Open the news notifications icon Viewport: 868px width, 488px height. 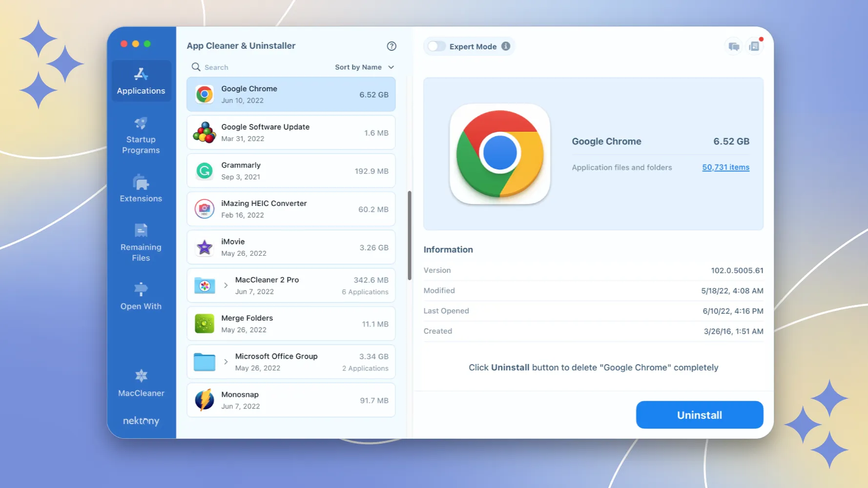pyautogui.click(x=754, y=46)
